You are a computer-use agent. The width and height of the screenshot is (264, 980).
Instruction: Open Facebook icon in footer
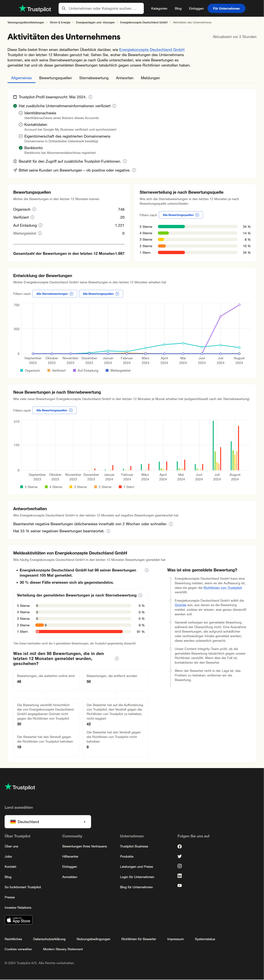click(179, 846)
